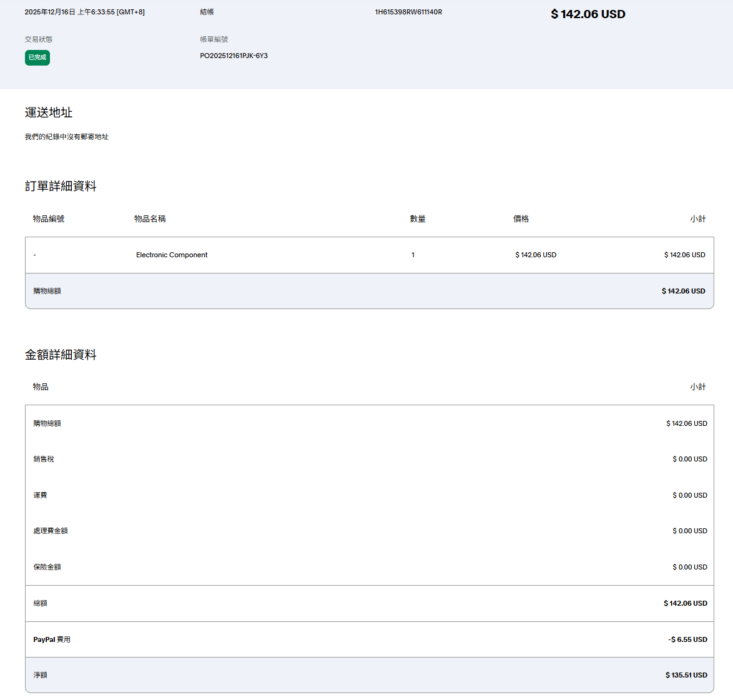The height and width of the screenshot is (700, 733).
Task: Click the 金額詳細資料 section heading
Action: click(61, 355)
